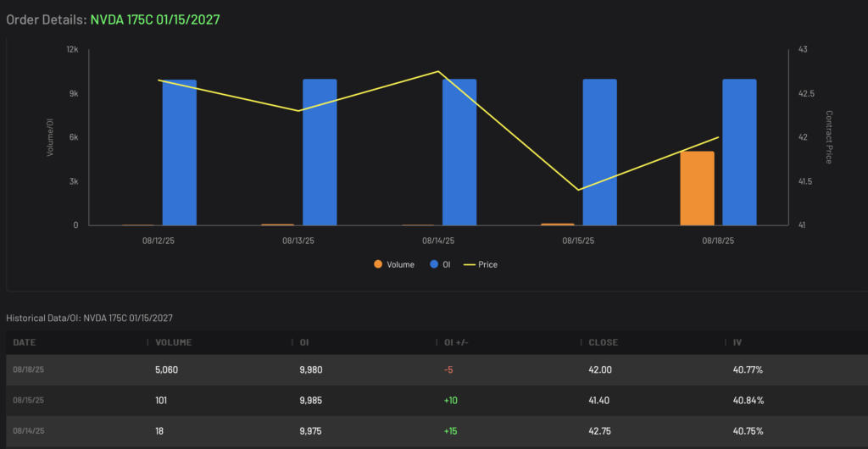Click the 08/12/25 x-axis label
The image size is (868, 449).
[x=159, y=241]
